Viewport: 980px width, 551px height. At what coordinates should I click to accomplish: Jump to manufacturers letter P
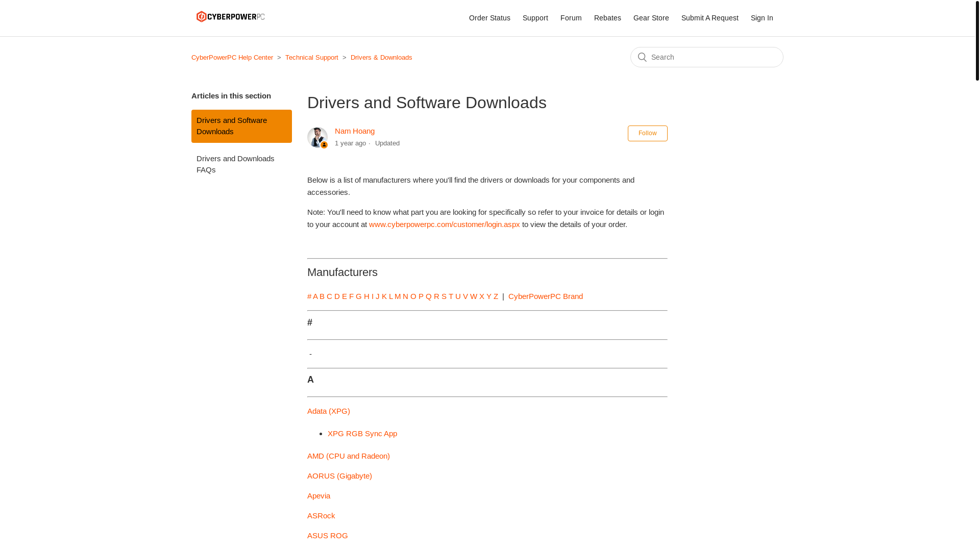coord(421,296)
